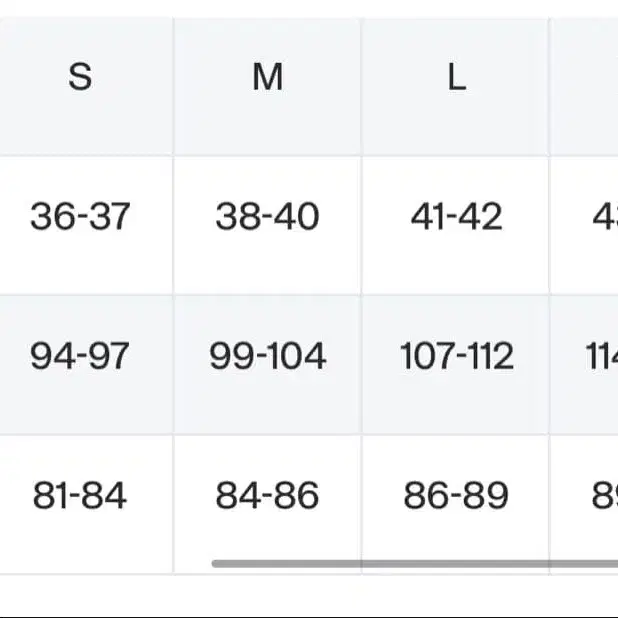Click the blank area beneath the size table
The image size is (618, 618).
(x=309, y=596)
